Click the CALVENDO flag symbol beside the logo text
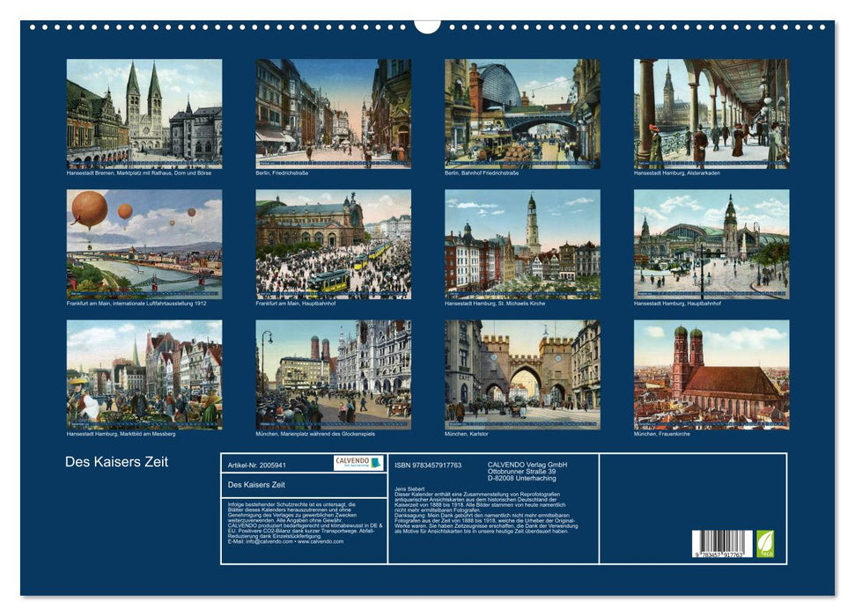 pyautogui.click(x=376, y=463)
